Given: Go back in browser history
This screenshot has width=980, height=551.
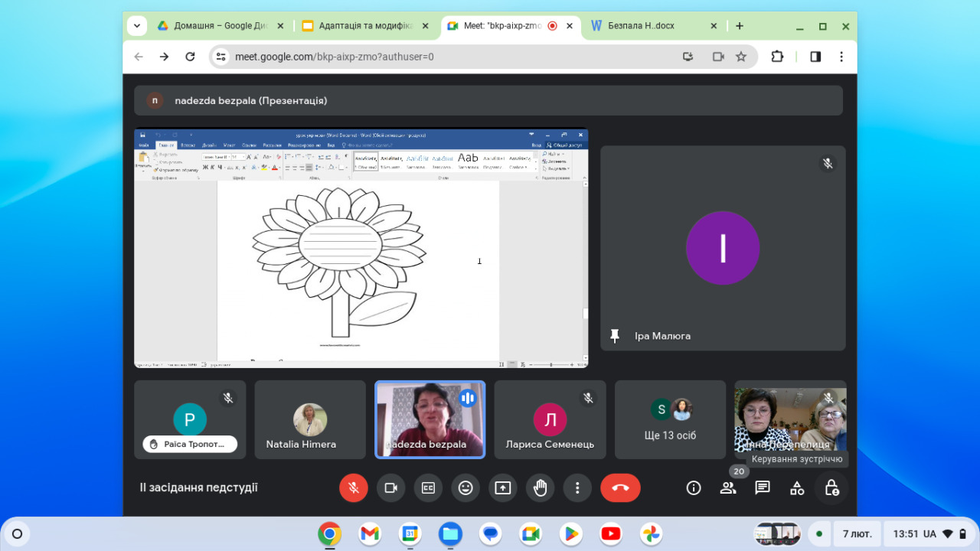Looking at the screenshot, I should (x=139, y=57).
